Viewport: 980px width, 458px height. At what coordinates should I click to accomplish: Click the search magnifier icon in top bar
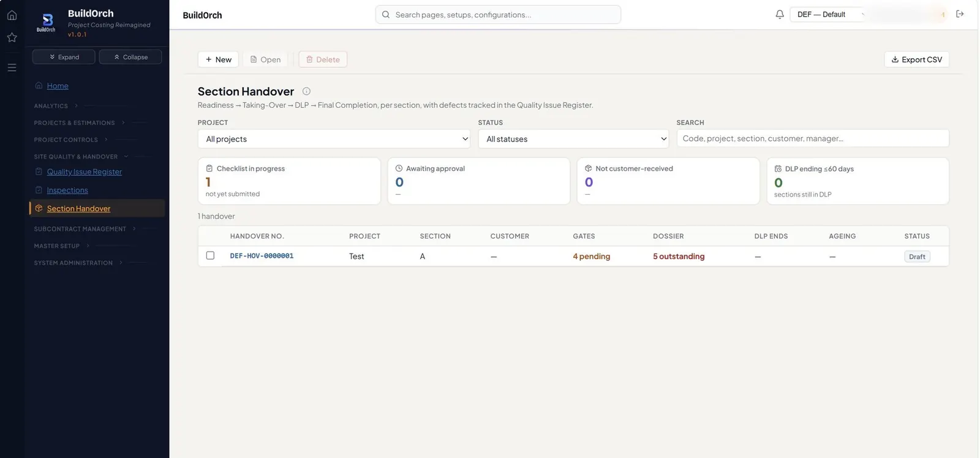(x=386, y=15)
